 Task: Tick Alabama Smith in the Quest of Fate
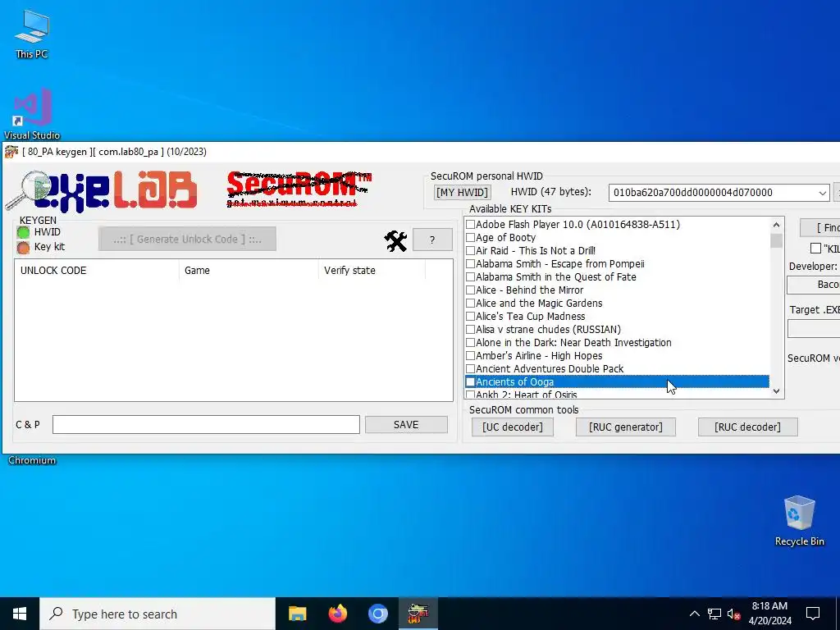pyautogui.click(x=470, y=277)
